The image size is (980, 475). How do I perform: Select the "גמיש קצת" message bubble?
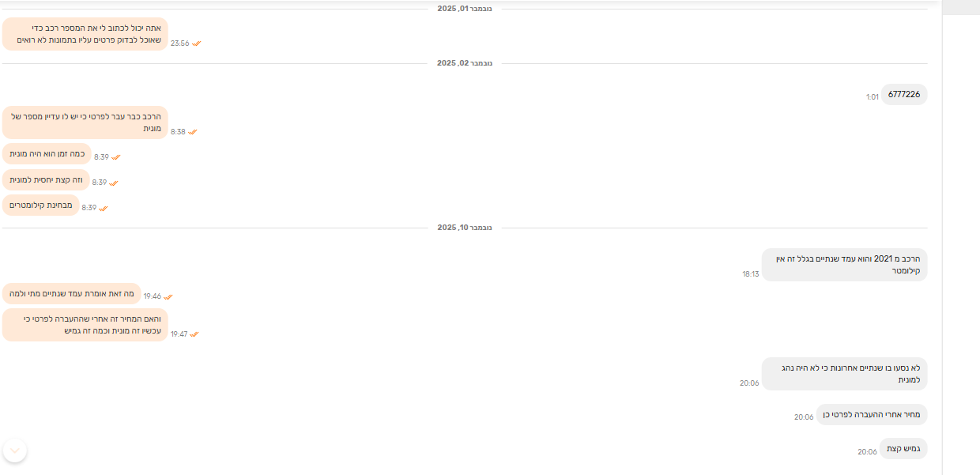pos(901,448)
